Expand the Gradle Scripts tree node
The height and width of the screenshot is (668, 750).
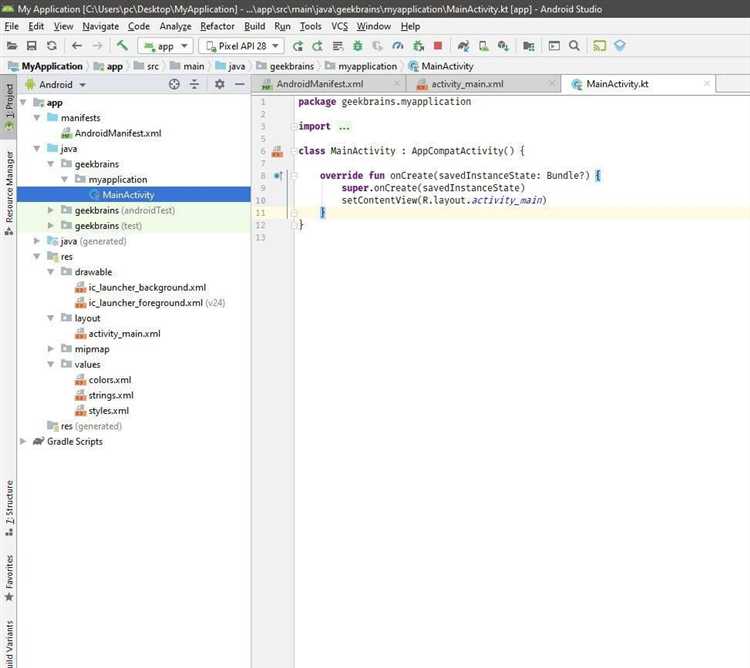point(24,441)
